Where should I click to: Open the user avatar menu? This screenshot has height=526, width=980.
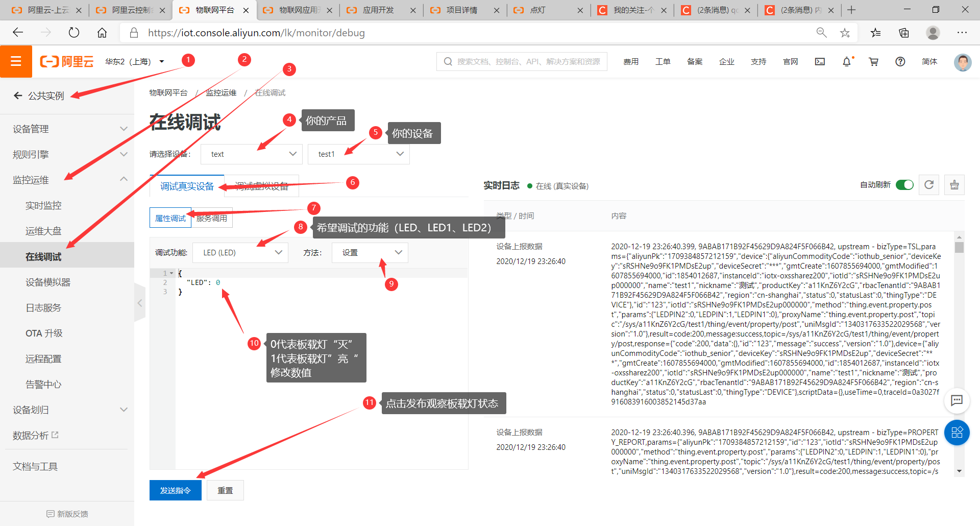[963, 62]
